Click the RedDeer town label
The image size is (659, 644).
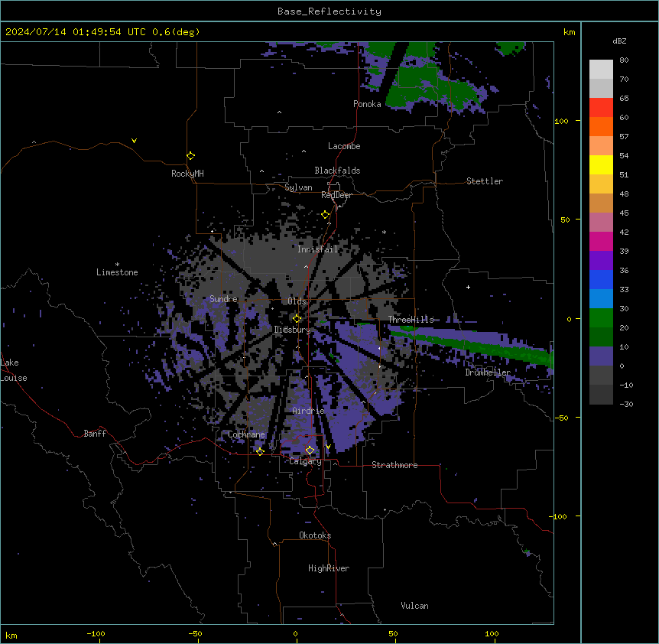pos(336,195)
